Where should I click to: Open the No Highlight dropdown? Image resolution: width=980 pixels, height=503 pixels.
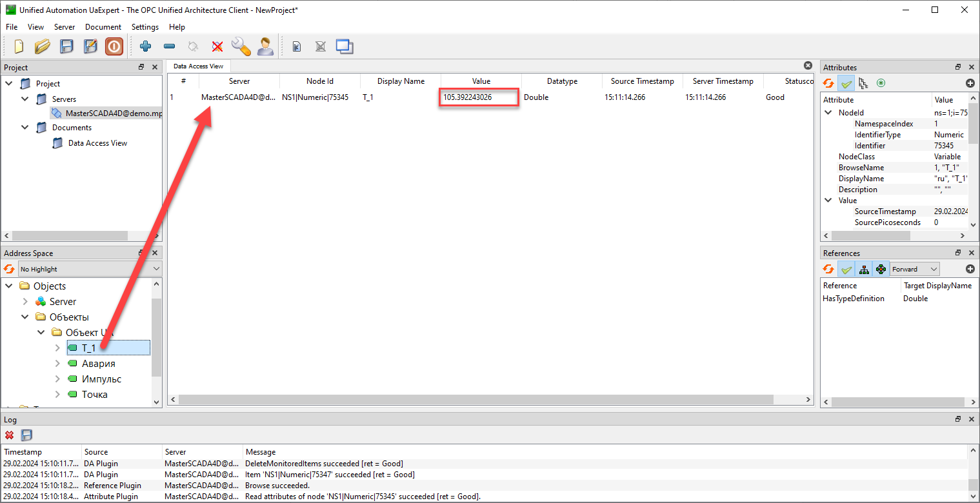coord(90,269)
